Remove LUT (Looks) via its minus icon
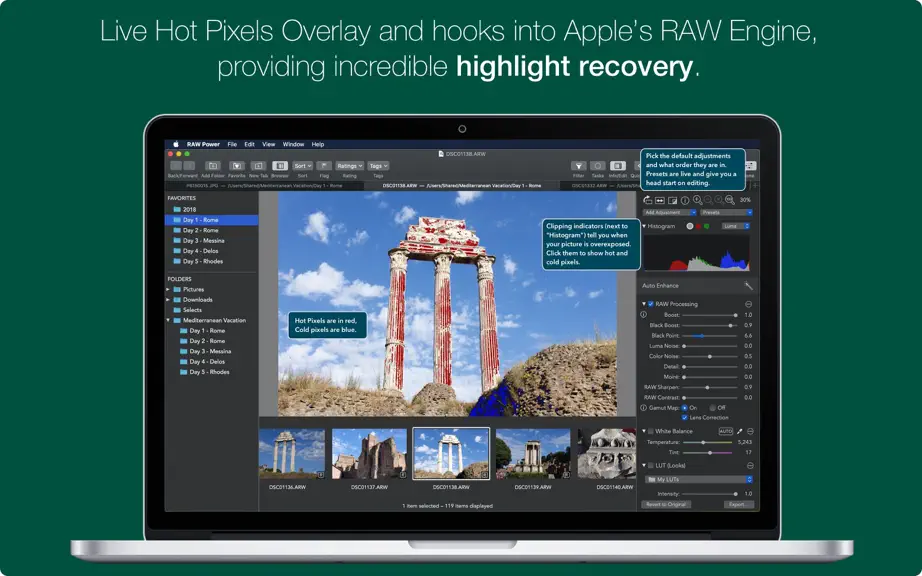The height and width of the screenshot is (576, 922). [750, 466]
